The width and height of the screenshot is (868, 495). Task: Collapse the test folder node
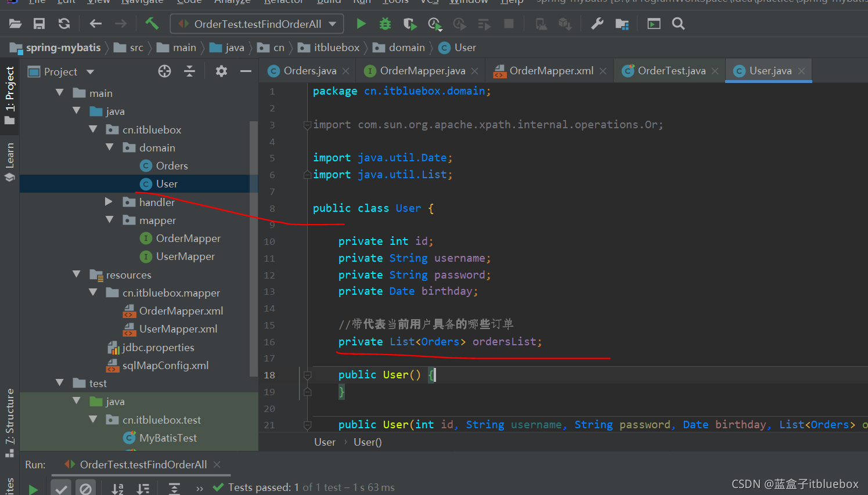[60, 383]
